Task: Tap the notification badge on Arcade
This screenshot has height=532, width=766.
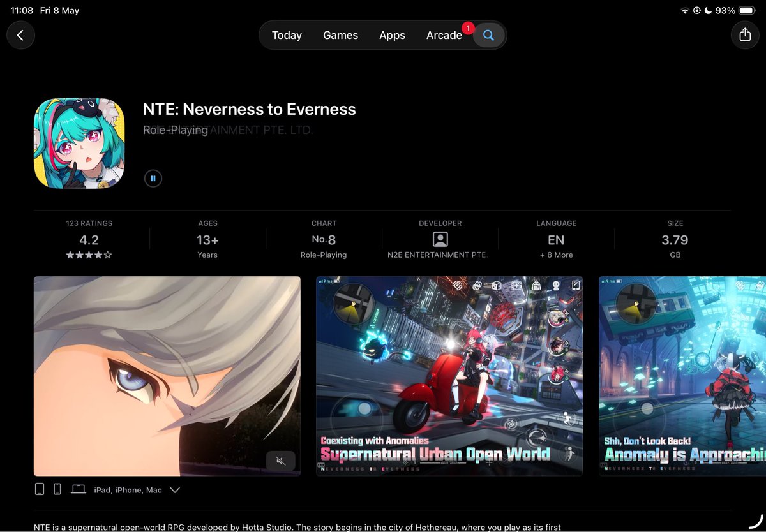Action: [x=468, y=28]
